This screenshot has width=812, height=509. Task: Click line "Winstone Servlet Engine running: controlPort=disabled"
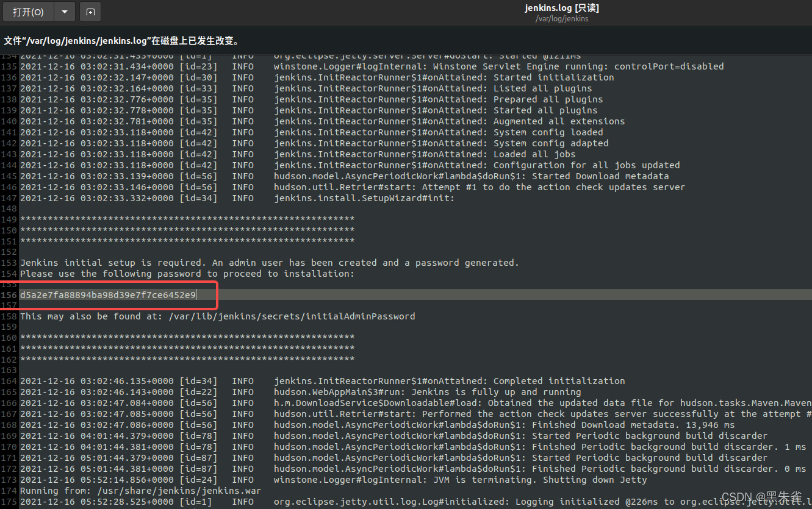point(372,66)
